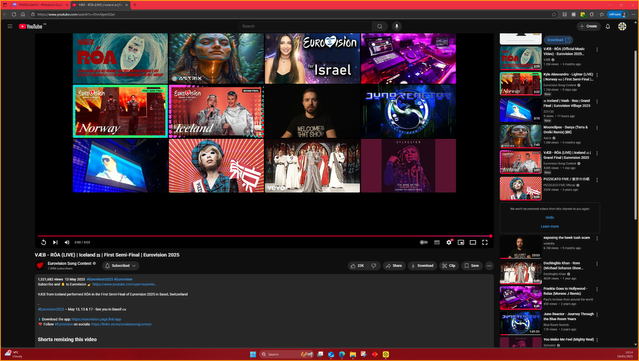Viewport: 639px width, 361px height.
Task: Open the Dschinghis Khan sidebar thumbnail
Action: point(520,272)
